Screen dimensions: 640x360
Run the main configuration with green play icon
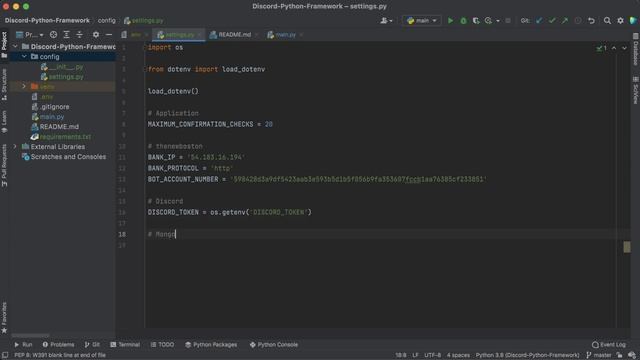(x=450, y=20)
